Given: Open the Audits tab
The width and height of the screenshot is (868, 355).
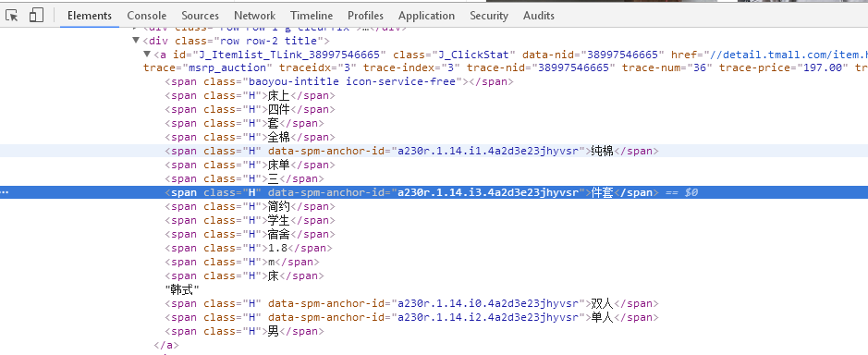Looking at the screenshot, I should pyautogui.click(x=539, y=16).
